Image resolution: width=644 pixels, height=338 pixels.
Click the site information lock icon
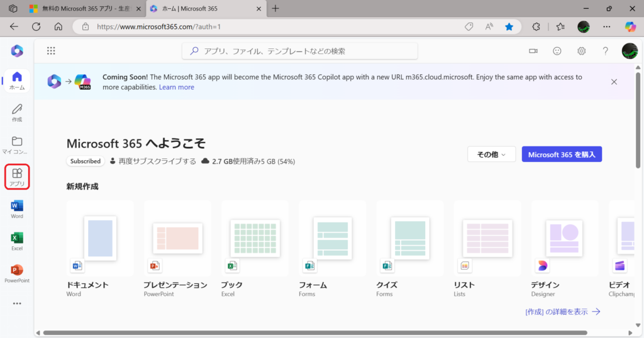(x=86, y=26)
